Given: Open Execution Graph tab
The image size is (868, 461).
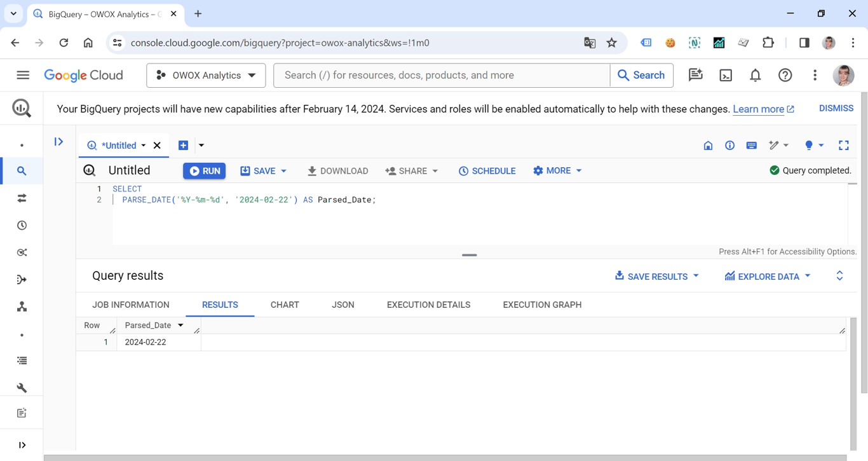Looking at the screenshot, I should tap(542, 305).
